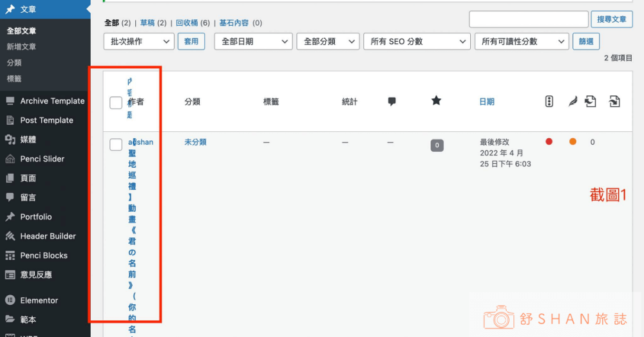Click the incoming internal links column icon
644x337 pixels.
click(x=614, y=101)
